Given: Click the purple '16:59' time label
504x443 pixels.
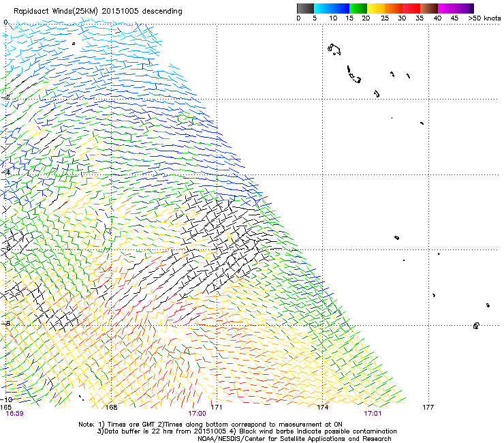Looking at the screenshot, I should point(14,414).
